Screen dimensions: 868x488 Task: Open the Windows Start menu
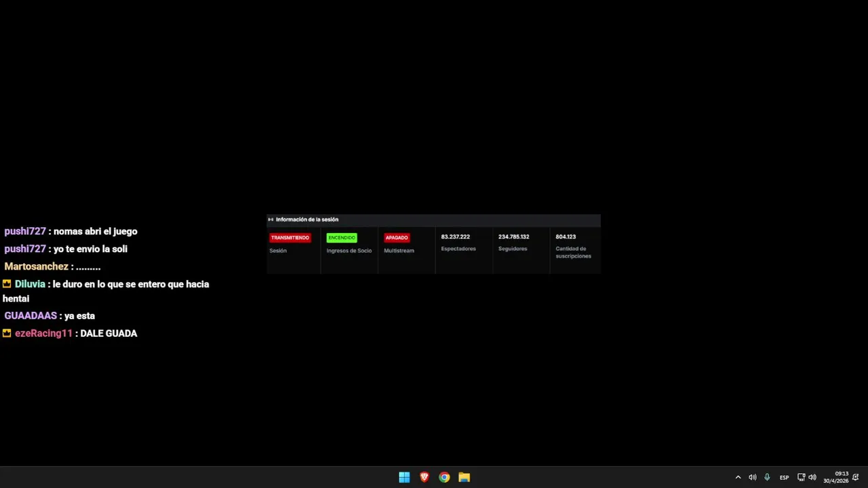(x=404, y=477)
